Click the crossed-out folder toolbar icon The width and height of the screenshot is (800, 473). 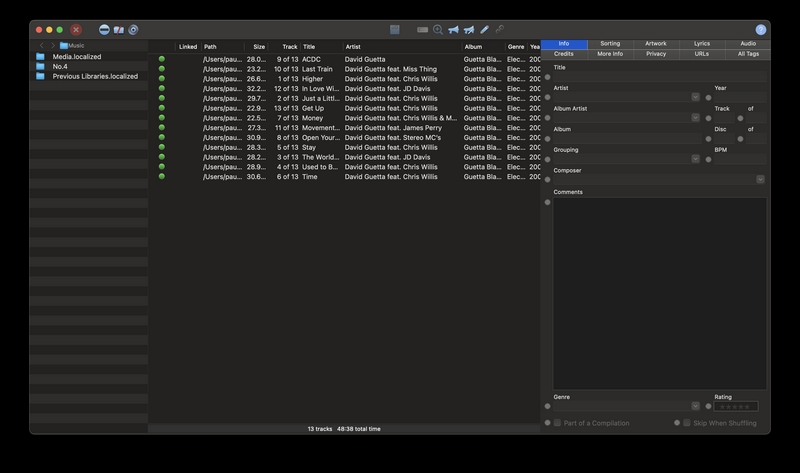click(x=119, y=30)
